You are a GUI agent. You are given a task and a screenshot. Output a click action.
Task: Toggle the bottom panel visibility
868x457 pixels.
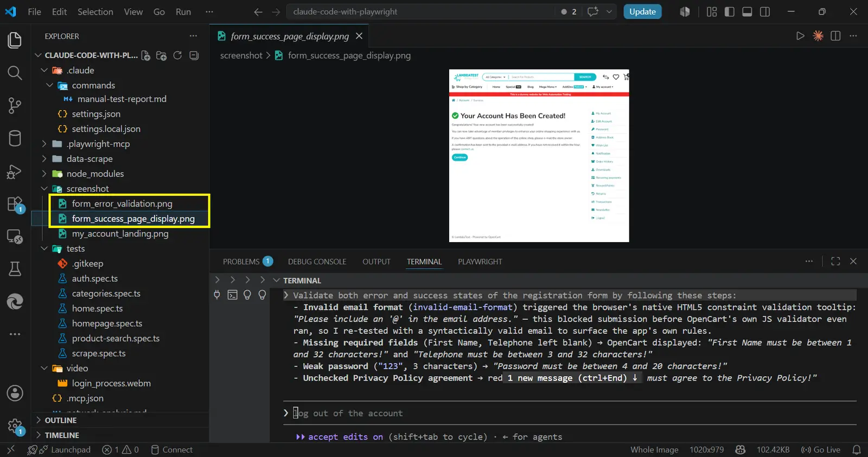pos(747,12)
